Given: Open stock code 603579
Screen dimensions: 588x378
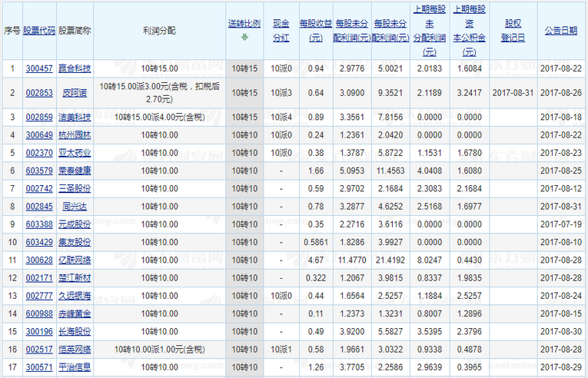Looking at the screenshot, I should (x=39, y=171).
